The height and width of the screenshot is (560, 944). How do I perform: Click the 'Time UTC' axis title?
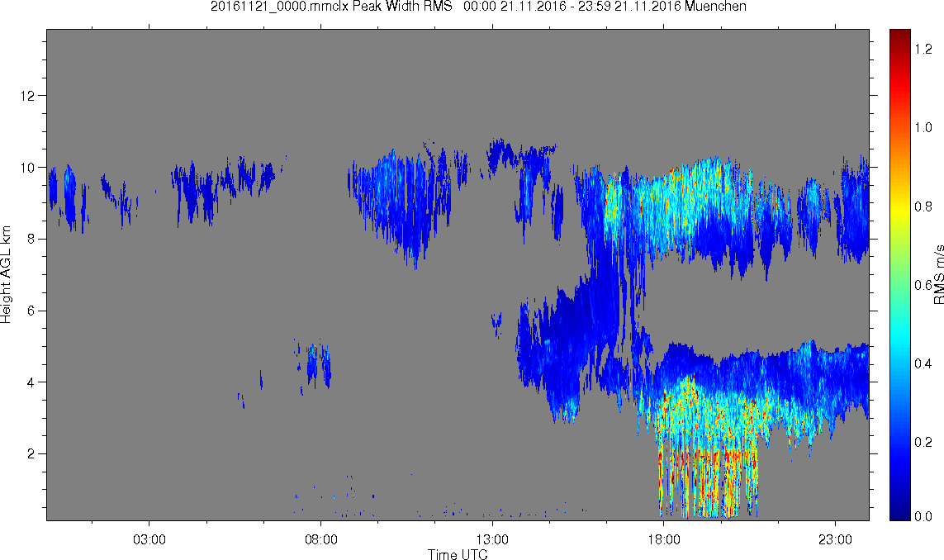[458, 554]
